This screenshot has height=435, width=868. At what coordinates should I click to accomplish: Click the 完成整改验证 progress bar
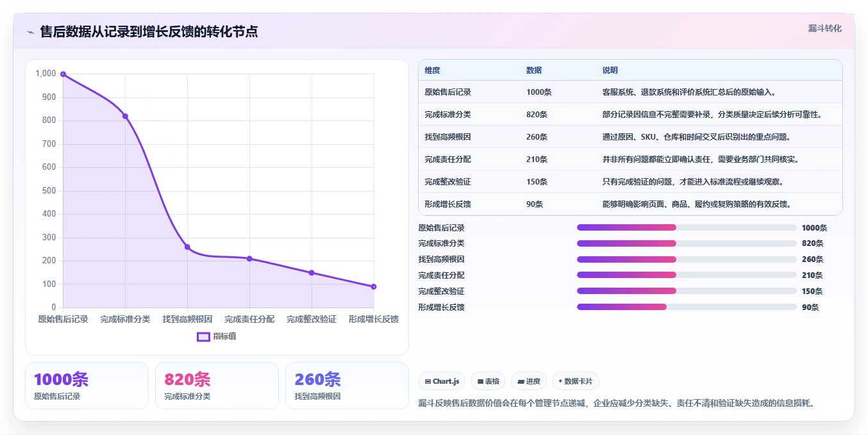(687, 291)
